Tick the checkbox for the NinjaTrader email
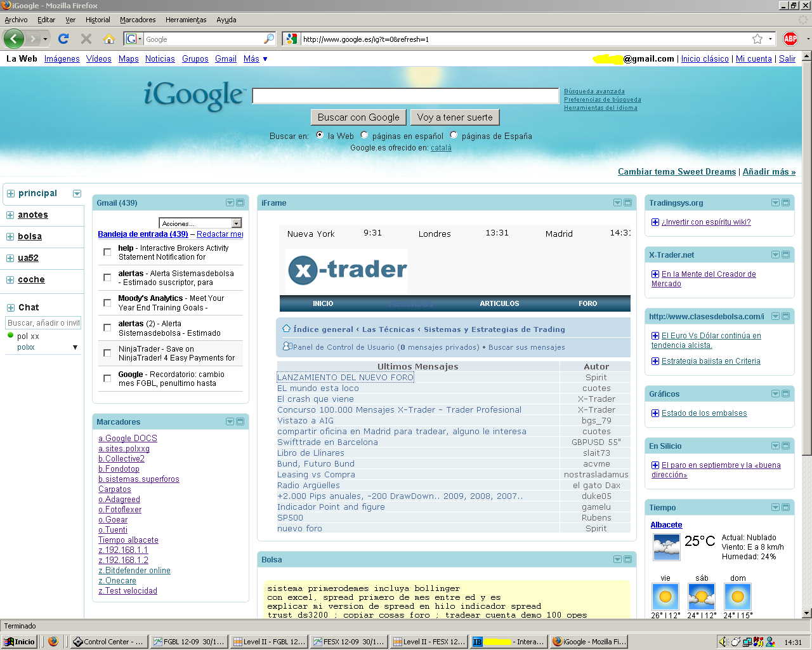 [107, 353]
